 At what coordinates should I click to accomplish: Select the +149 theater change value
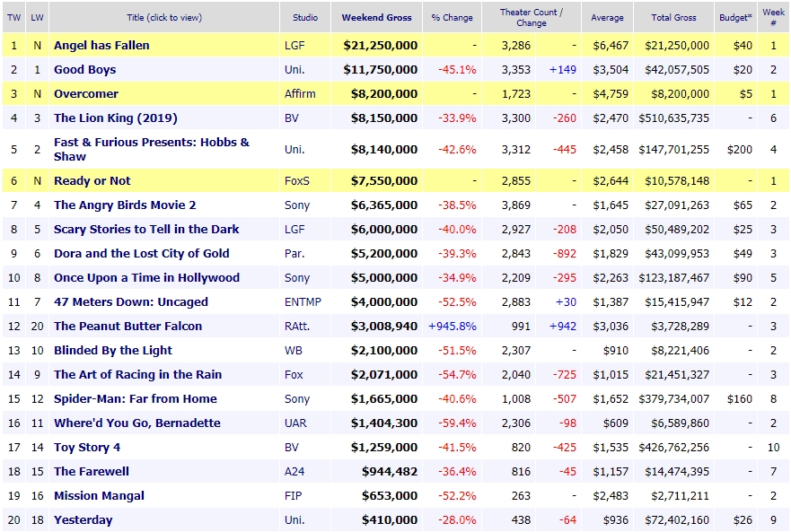(562, 70)
